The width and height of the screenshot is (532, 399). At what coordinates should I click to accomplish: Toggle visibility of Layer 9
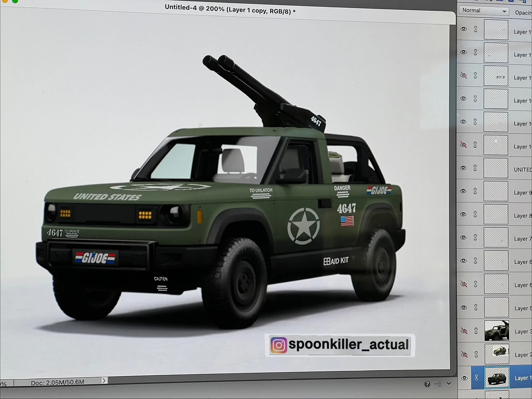[x=464, y=191]
